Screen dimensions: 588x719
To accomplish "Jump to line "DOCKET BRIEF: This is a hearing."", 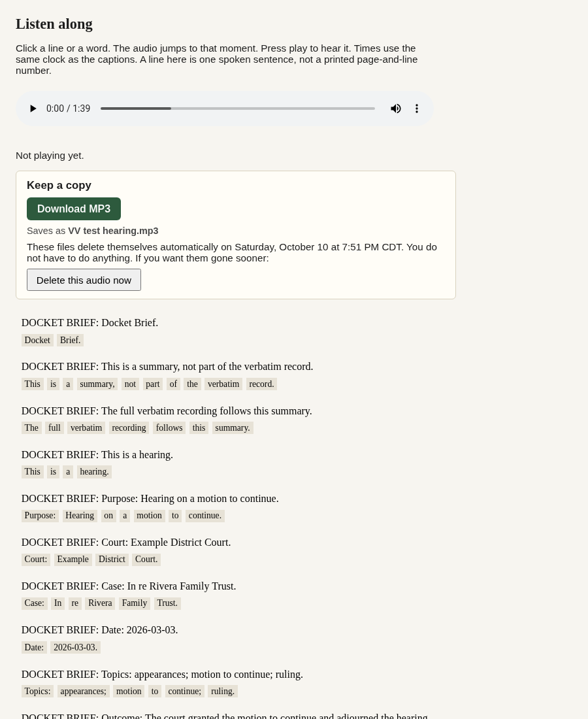I will click(x=97, y=455).
